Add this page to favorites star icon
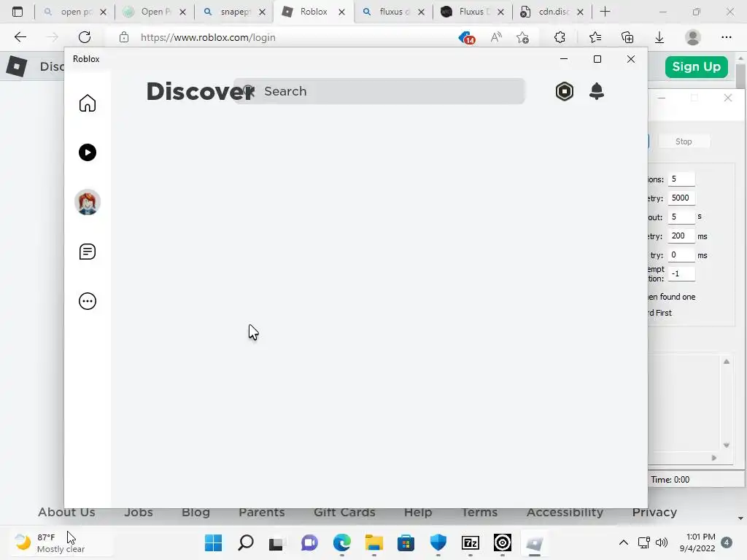The height and width of the screenshot is (560, 747). click(x=522, y=37)
